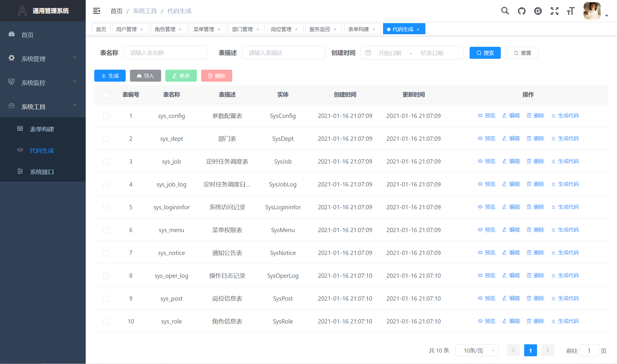The image size is (617, 364).
Task: Generate code for sys_role
Action: [x=565, y=321]
